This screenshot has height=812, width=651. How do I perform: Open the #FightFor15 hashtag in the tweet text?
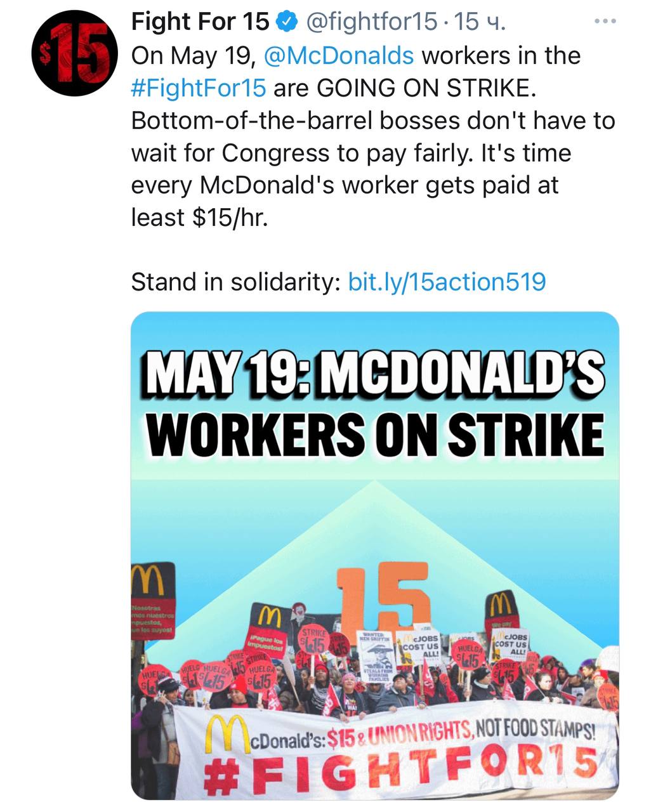pyautogui.click(x=199, y=88)
